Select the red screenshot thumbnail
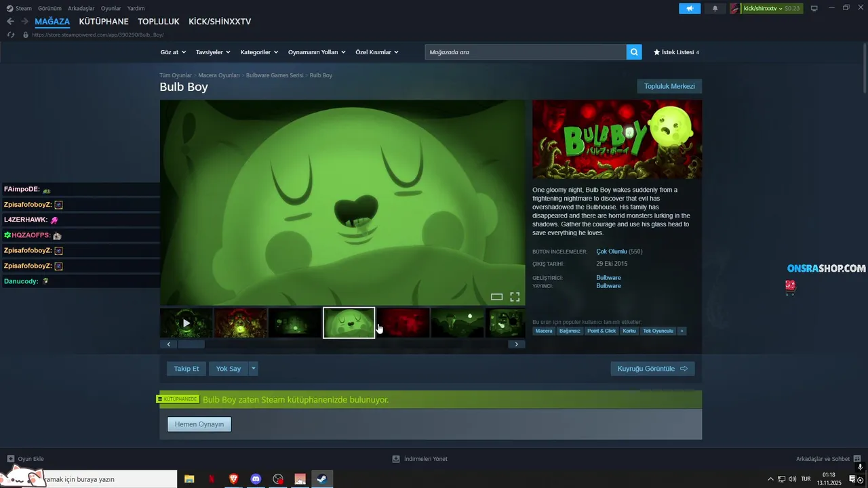This screenshot has height=488, width=868. tap(403, 323)
